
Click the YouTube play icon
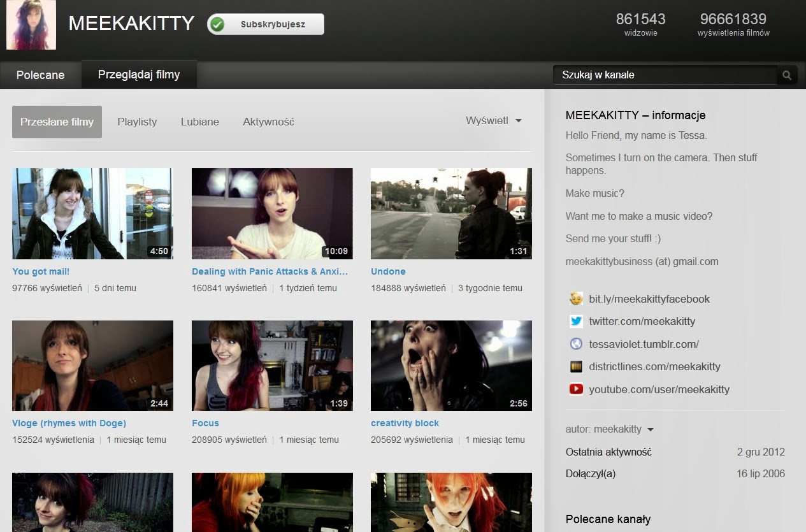coord(576,389)
